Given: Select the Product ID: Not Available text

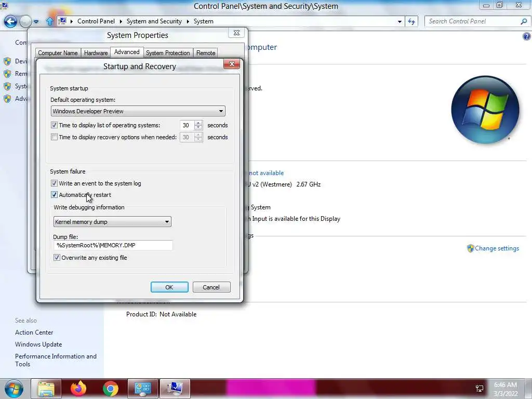Looking at the screenshot, I should [161, 314].
